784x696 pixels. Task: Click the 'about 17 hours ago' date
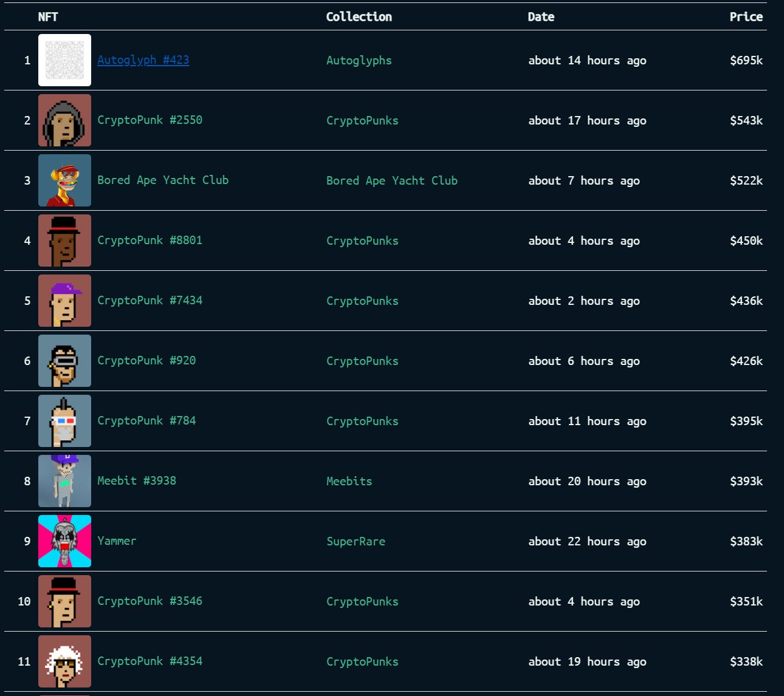pos(587,121)
